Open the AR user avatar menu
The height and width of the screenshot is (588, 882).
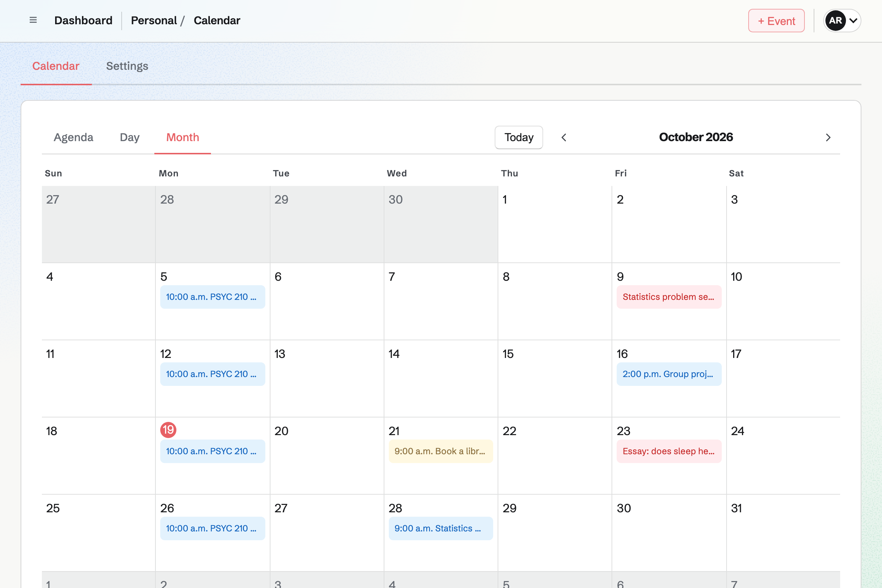tap(842, 21)
